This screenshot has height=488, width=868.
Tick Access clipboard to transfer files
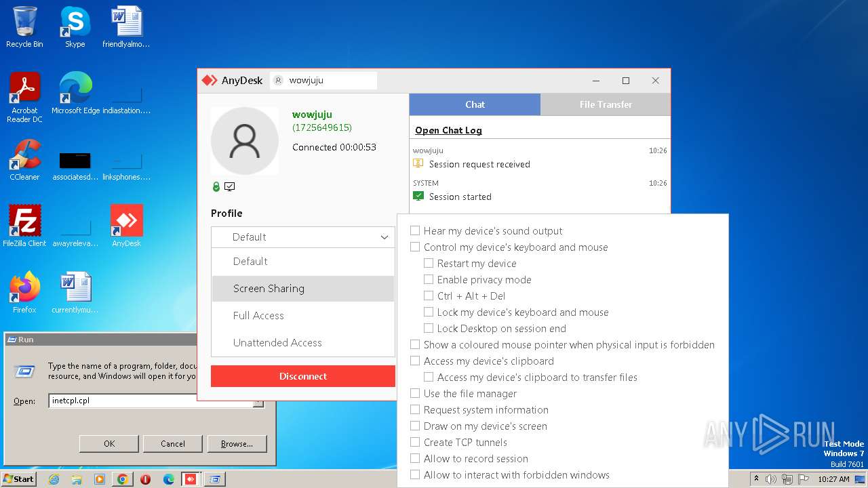coord(429,378)
